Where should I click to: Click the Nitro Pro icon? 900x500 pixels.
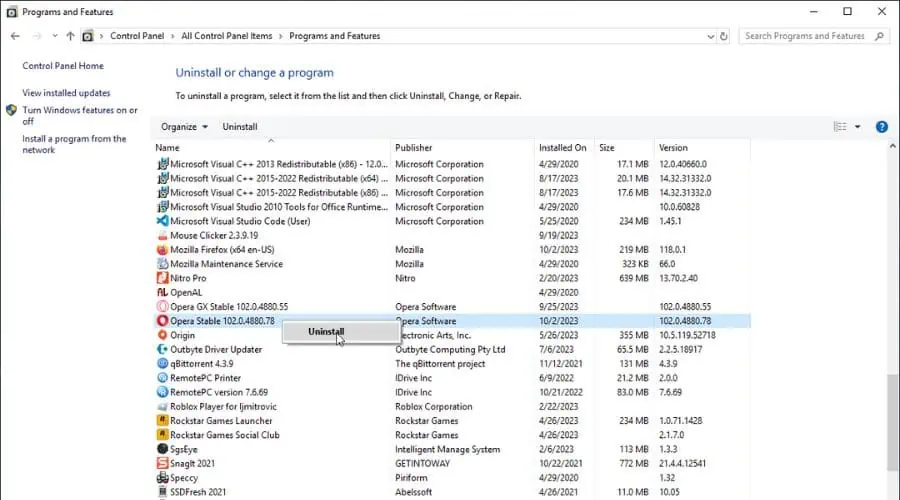(162, 278)
